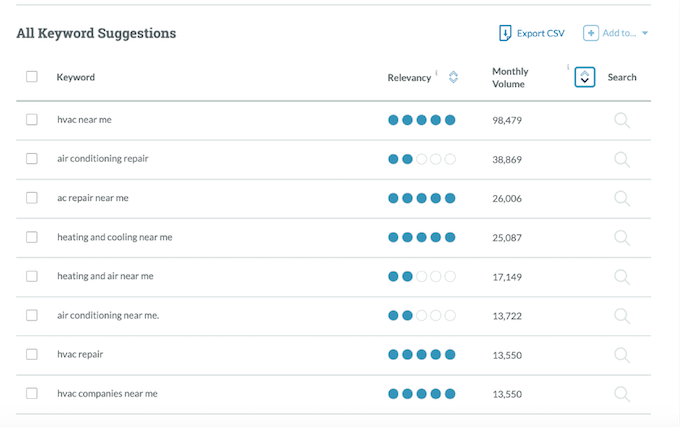Toggle the Monthly Volume sort arrows
680x427 pixels.
click(585, 77)
